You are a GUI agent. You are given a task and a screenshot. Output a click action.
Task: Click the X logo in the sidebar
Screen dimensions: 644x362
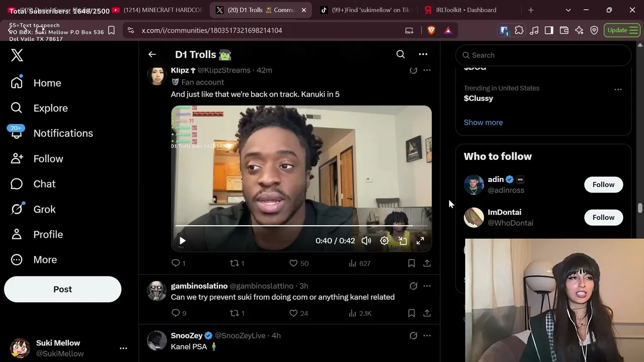point(17,55)
